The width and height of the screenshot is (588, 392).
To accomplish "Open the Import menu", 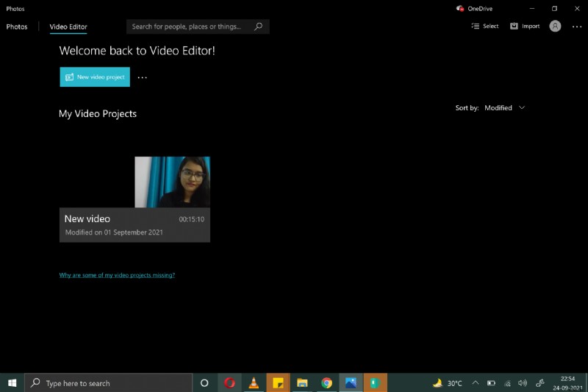I will (x=525, y=26).
